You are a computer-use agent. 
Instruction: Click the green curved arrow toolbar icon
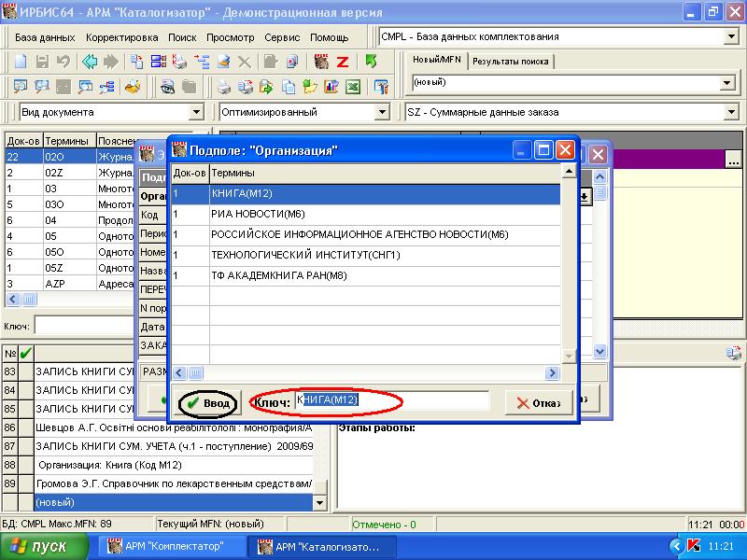click(371, 62)
